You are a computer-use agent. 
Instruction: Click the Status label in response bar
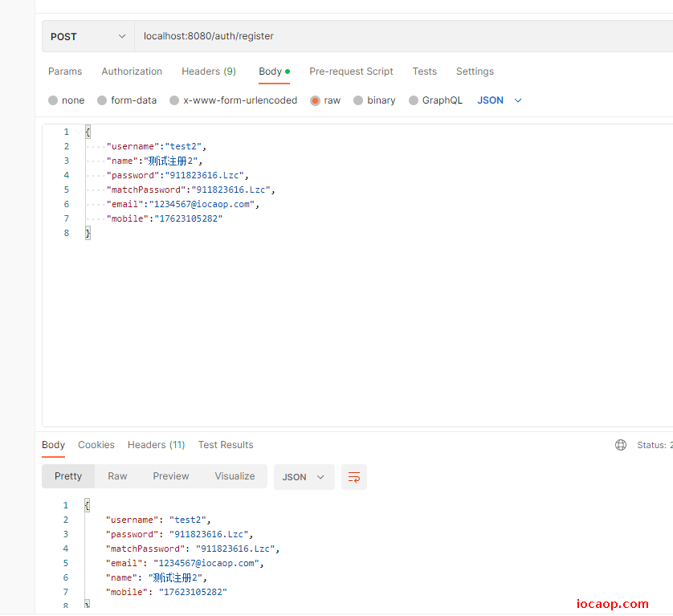(x=652, y=445)
